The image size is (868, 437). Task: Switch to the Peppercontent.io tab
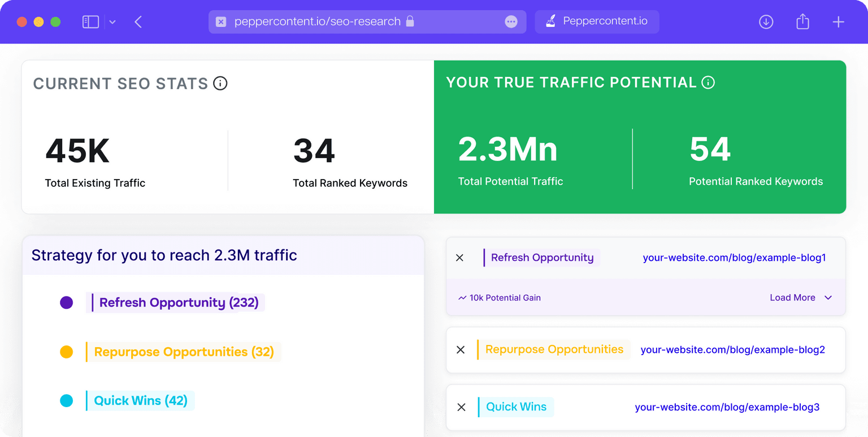click(597, 22)
